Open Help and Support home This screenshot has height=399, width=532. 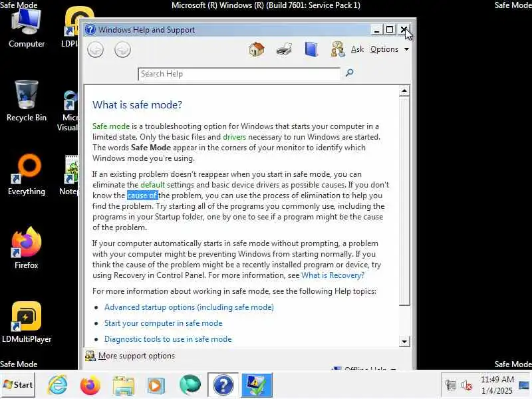tap(257, 49)
